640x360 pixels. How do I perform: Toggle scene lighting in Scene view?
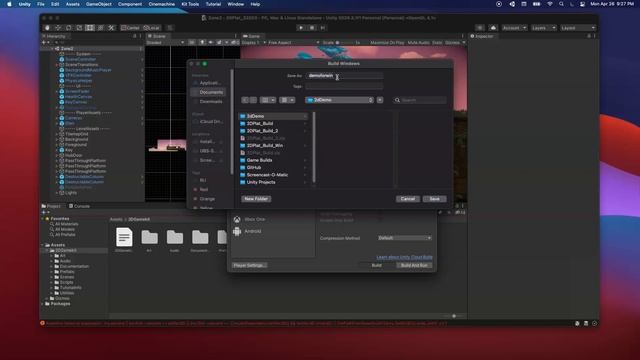point(202,42)
